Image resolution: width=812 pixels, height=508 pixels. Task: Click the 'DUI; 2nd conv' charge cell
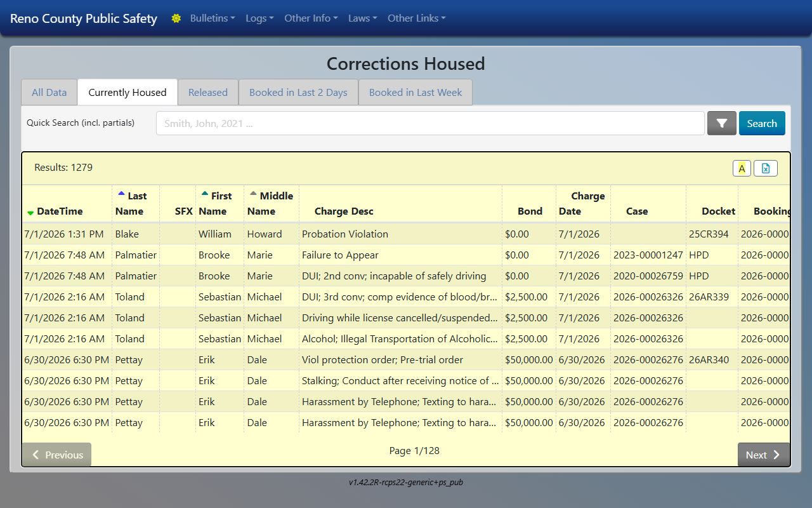tap(400, 276)
